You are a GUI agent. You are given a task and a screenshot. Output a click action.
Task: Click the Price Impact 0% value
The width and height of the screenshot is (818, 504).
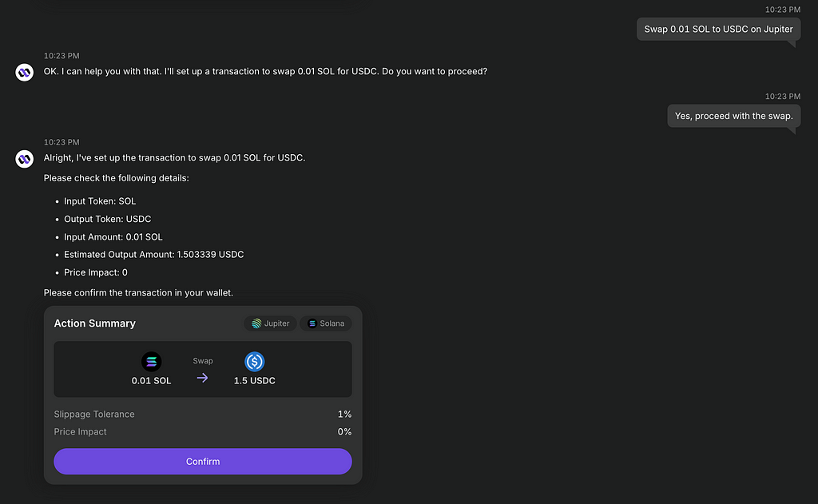pos(344,432)
